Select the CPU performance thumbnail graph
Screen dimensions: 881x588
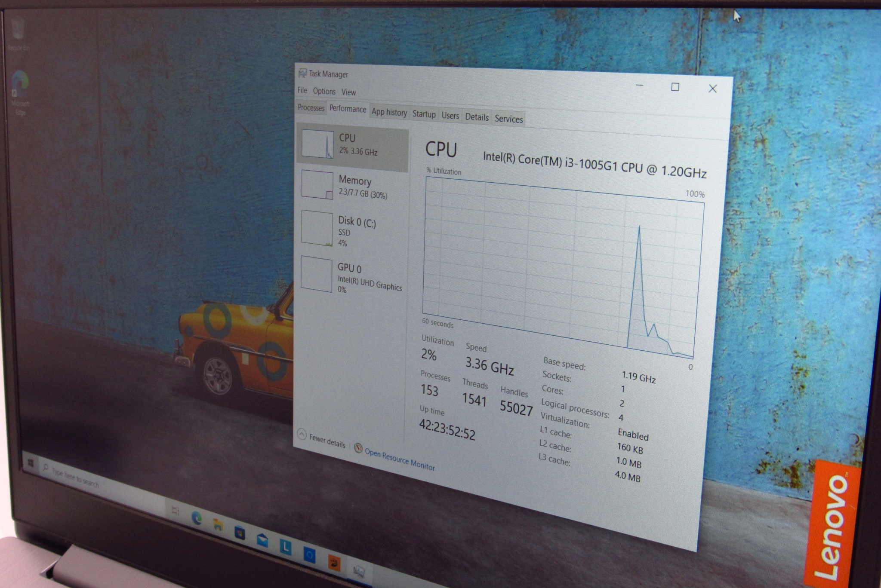317,144
